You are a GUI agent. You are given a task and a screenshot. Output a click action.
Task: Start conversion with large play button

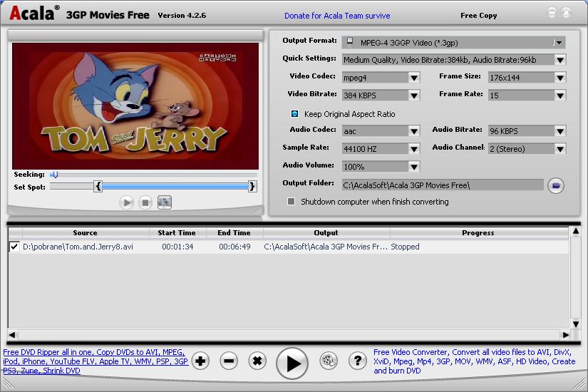coord(292,363)
